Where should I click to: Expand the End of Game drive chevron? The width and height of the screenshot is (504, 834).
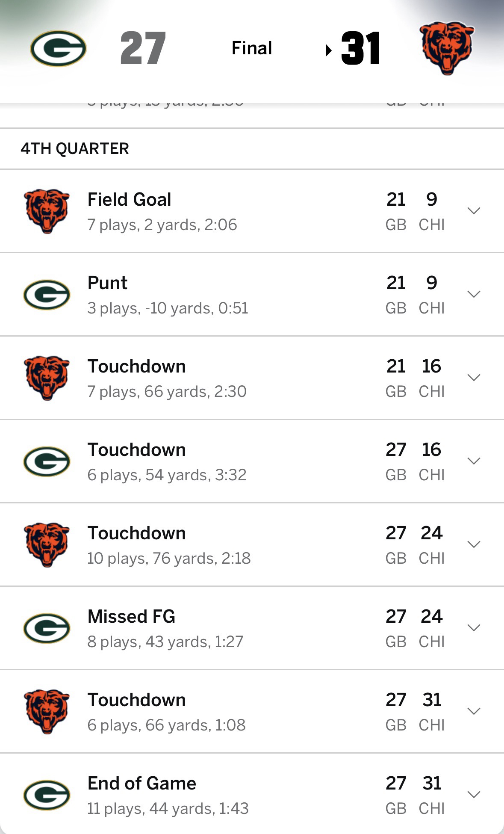[x=474, y=794]
